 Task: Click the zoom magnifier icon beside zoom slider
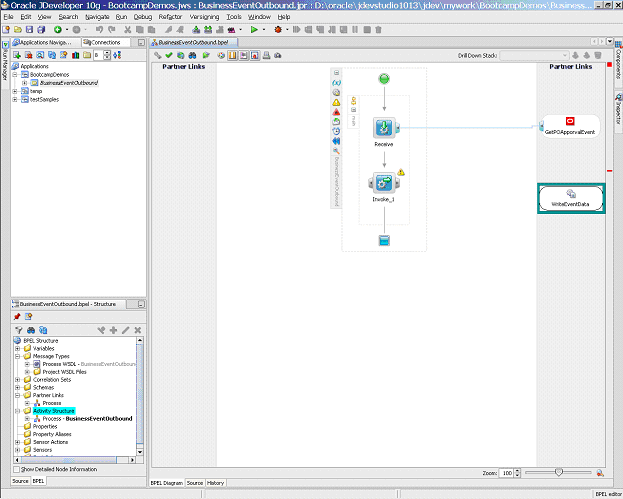[x=600, y=473]
